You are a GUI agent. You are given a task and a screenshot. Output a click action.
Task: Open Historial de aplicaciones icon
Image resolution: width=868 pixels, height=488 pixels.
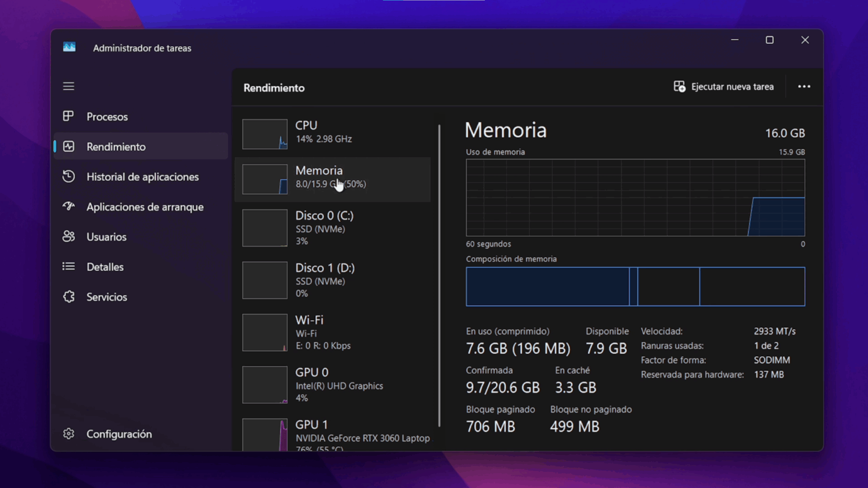(x=68, y=177)
